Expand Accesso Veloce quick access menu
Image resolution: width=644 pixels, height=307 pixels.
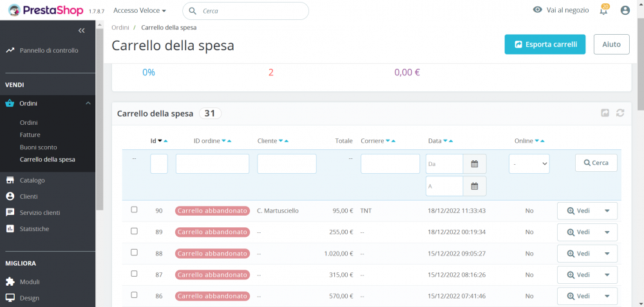click(x=140, y=11)
